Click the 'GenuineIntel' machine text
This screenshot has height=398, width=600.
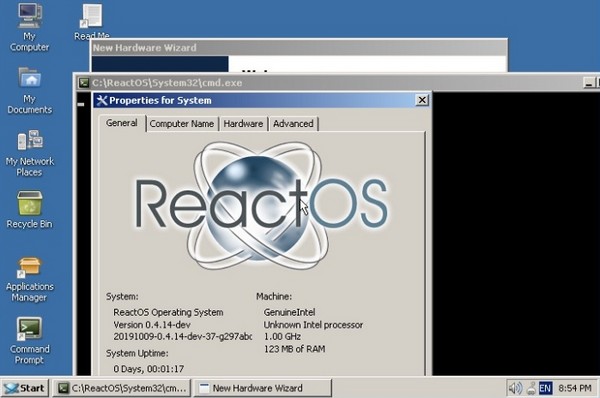(x=289, y=312)
